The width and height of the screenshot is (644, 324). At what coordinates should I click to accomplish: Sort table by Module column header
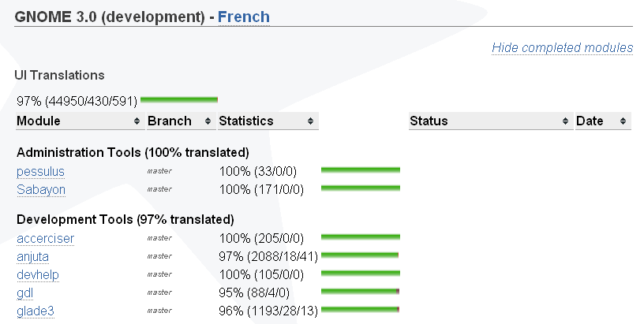[x=80, y=121]
